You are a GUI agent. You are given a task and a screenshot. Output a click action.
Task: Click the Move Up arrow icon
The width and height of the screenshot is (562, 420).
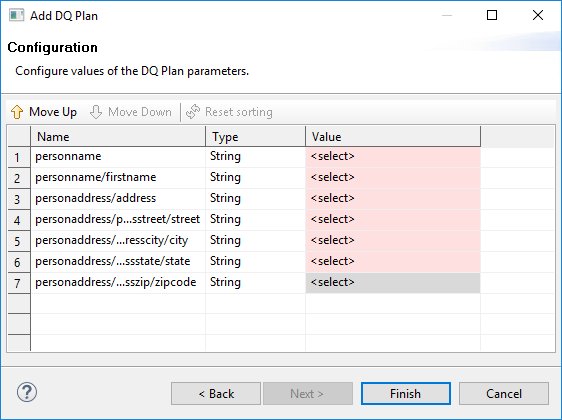tap(17, 112)
